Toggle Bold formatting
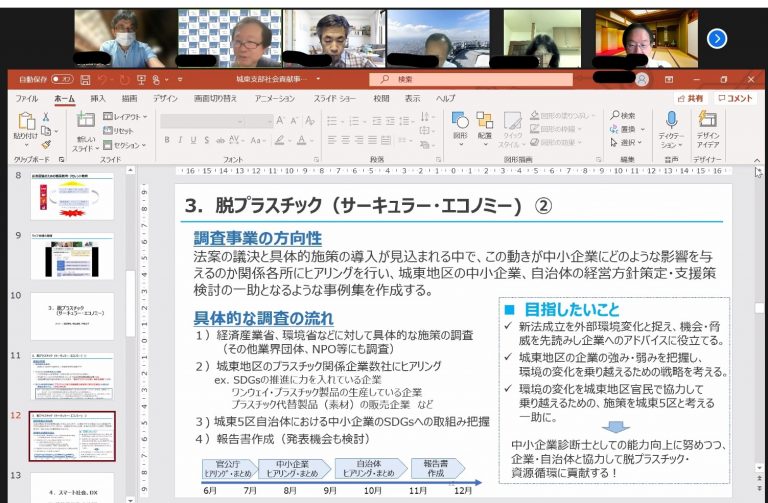 coord(167,140)
